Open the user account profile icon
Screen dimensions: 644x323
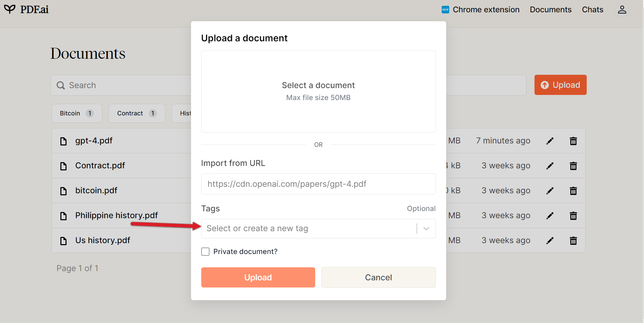coord(622,10)
